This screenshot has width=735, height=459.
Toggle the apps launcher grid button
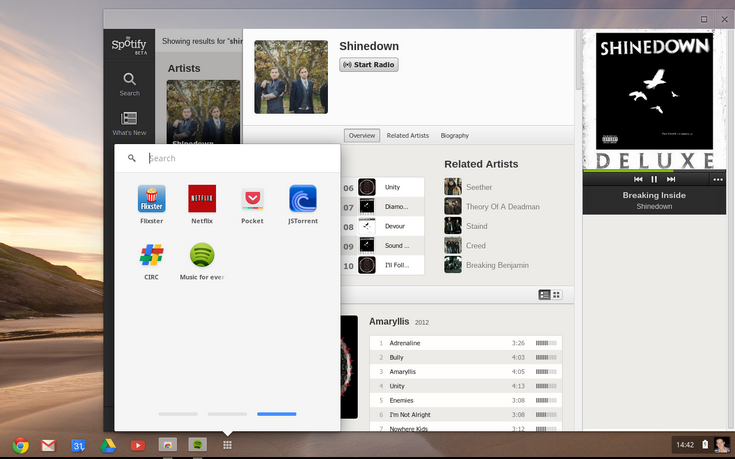227,445
